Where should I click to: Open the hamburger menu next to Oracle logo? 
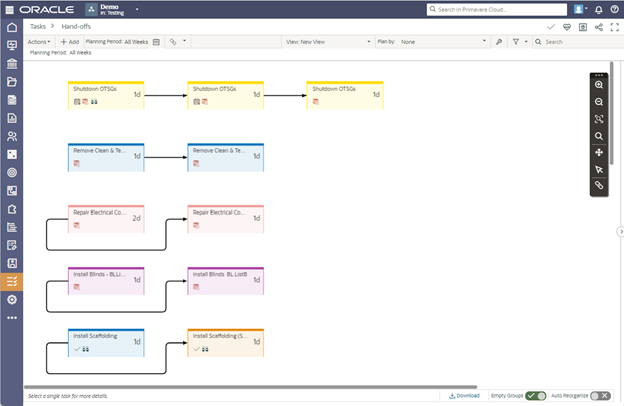tap(11, 9)
